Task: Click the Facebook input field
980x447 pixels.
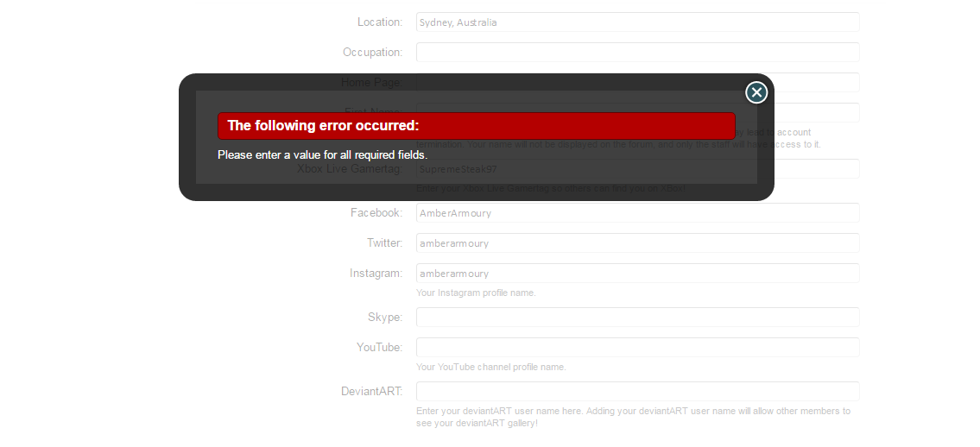Action: (637, 213)
